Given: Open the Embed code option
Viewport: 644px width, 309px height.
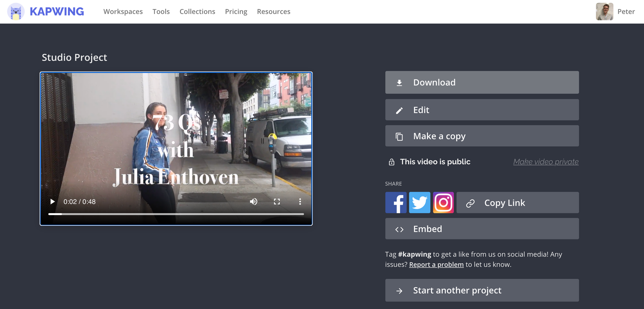Looking at the screenshot, I should pyautogui.click(x=482, y=229).
